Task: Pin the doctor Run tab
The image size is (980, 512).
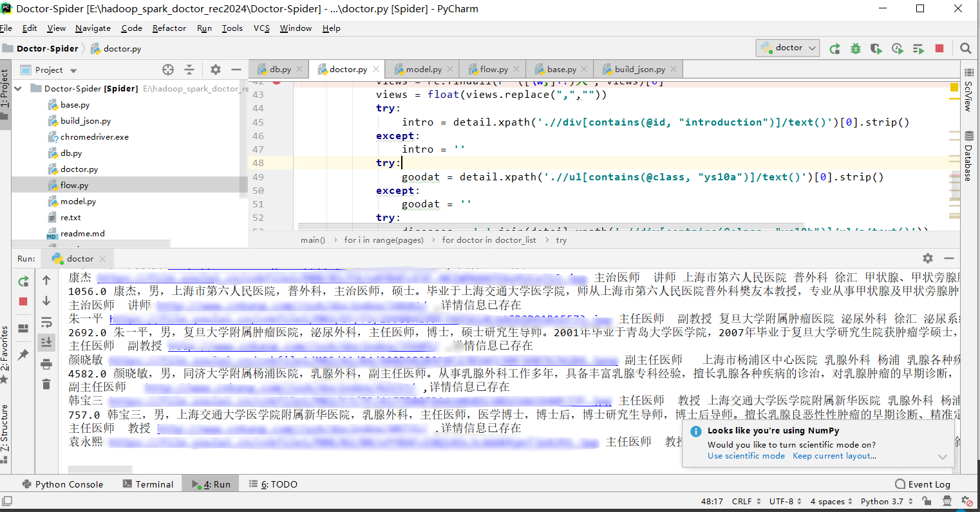Action: pos(23,353)
